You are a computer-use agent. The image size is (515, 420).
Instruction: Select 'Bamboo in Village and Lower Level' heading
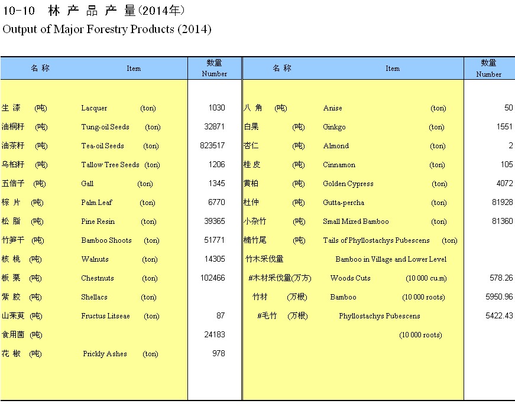point(391,259)
